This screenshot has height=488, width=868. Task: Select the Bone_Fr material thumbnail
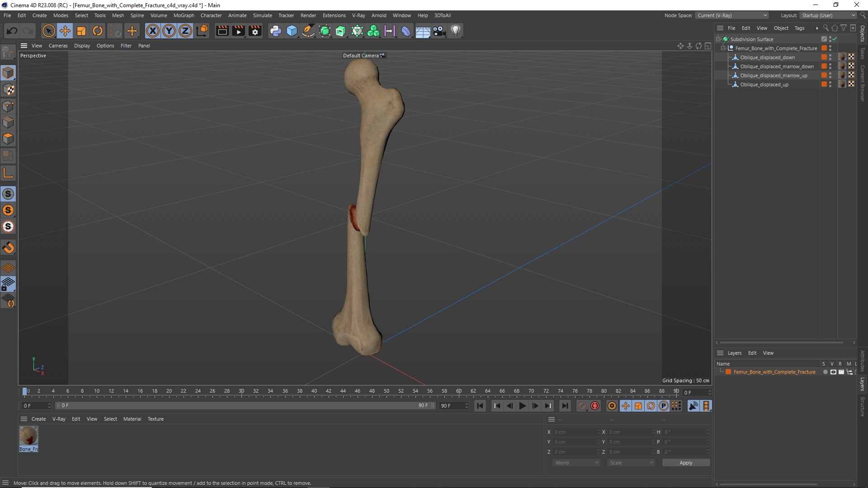(x=28, y=436)
